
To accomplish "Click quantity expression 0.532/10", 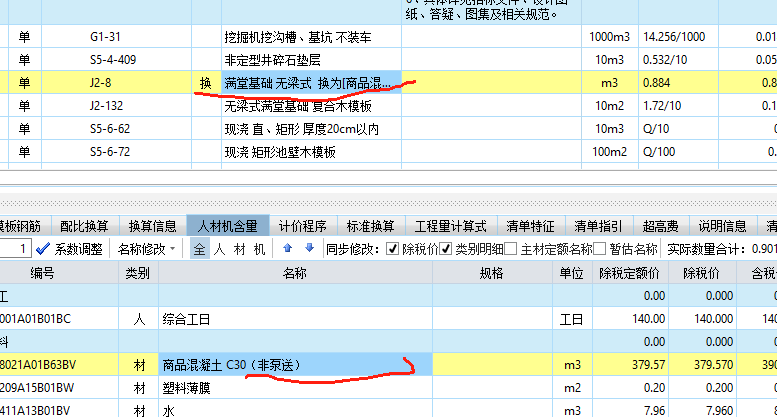I will pyautogui.click(x=678, y=60).
